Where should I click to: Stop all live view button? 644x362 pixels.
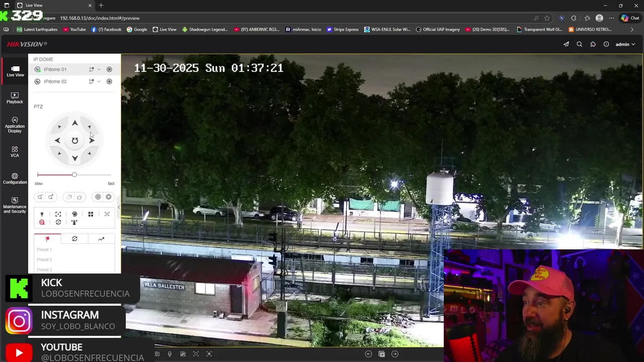pyautogui.click(x=381, y=354)
